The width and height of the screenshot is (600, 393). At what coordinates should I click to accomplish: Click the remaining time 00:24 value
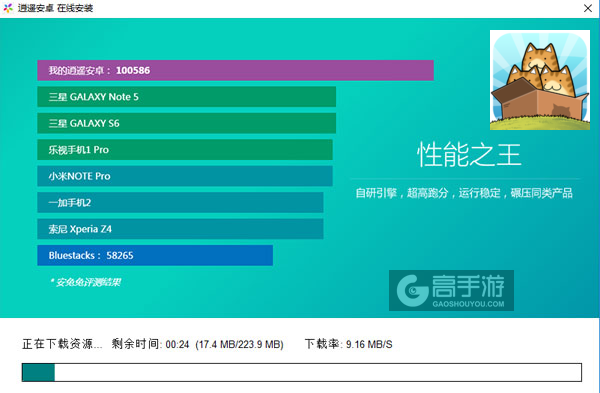coord(177,344)
